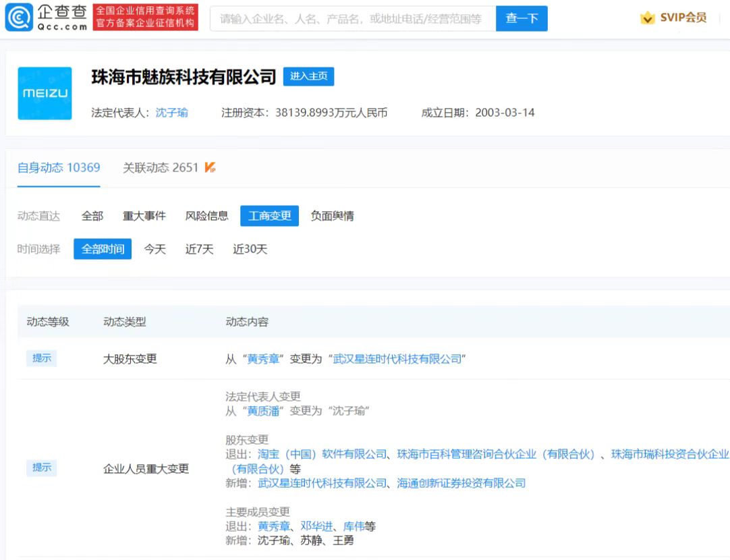730x560 pixels.
Task: Open 珠海市百科管理咨询合伙企业 link
Action: click(x=496, y=454)
